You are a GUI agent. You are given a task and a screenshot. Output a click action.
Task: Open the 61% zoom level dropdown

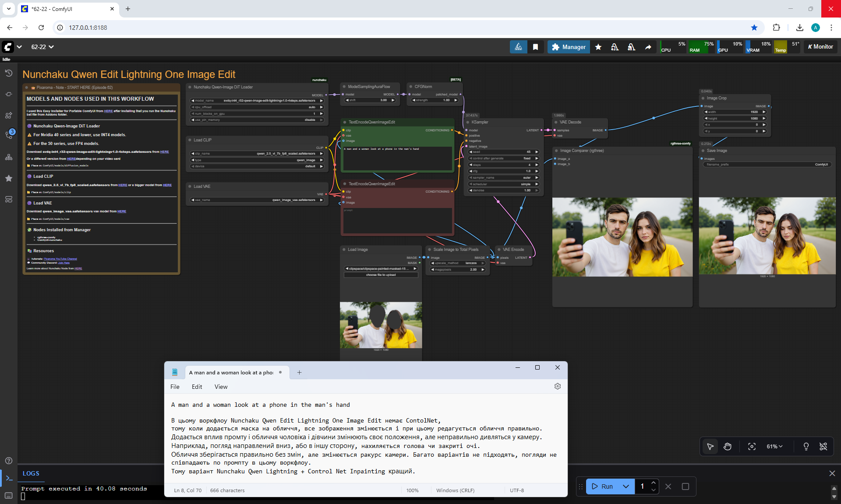(x=774, y=446)
